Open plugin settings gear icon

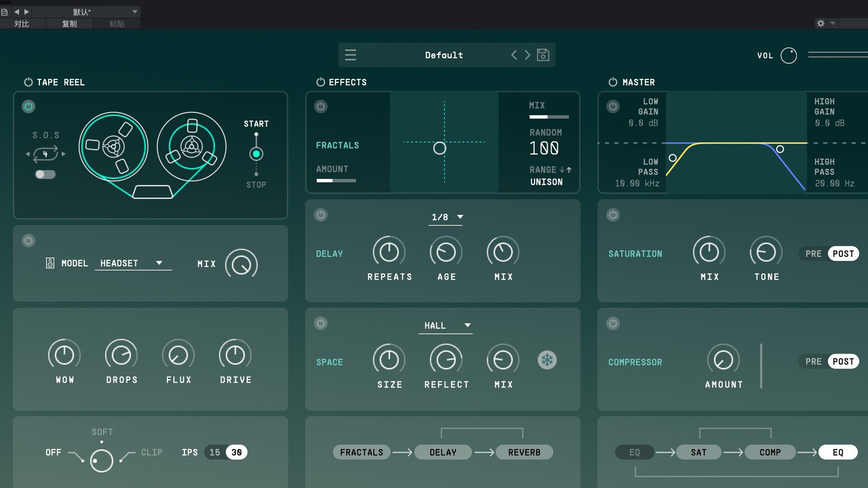(x=821, y=23)
